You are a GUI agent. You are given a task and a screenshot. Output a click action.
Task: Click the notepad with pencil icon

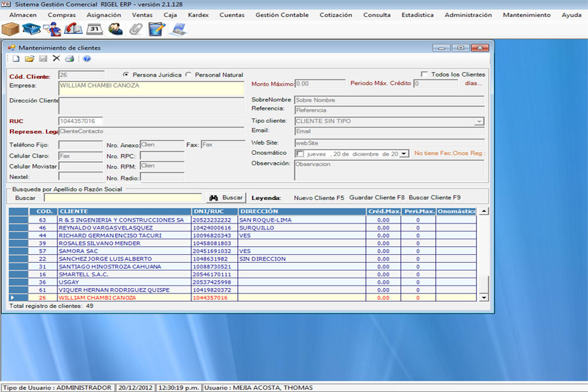click(157, 29)
